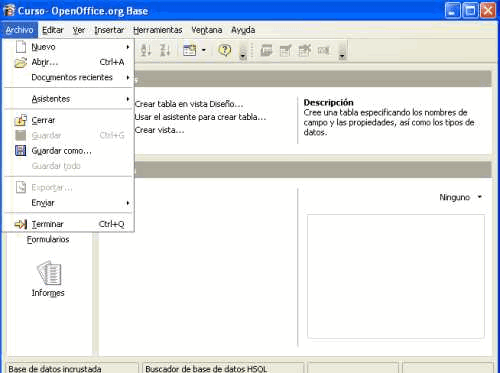Click the OpenOffice Base title bar icon
500x373 pixels.
click(x=9, y=10)
